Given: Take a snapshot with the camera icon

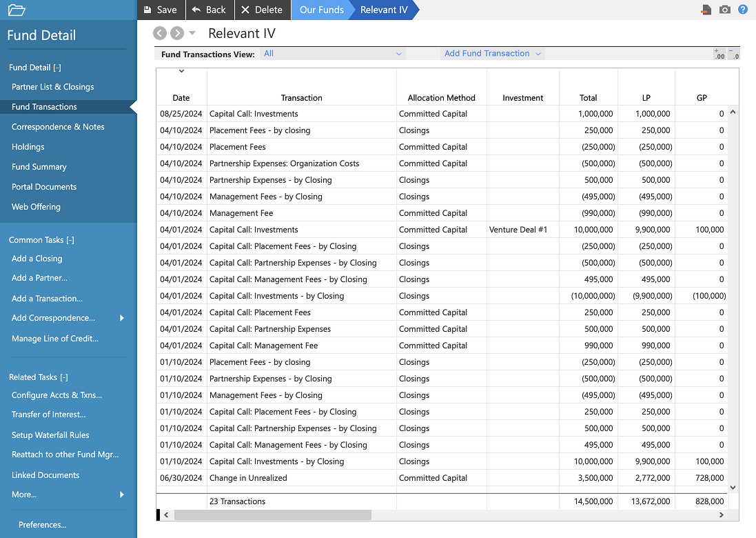Looking at the screenshot, I should click(725, 10).
